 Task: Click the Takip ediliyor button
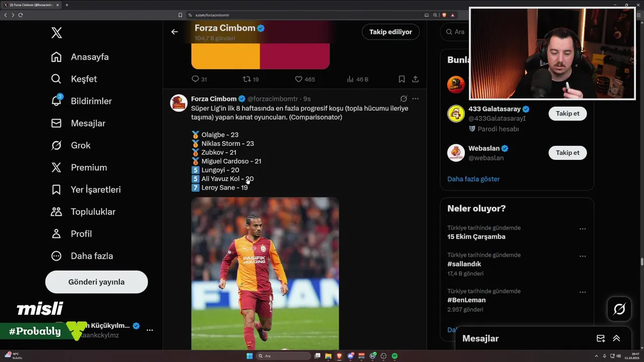390,32
